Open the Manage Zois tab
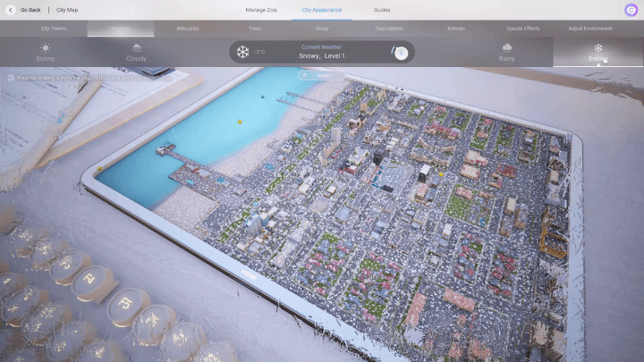 point(262,10)
